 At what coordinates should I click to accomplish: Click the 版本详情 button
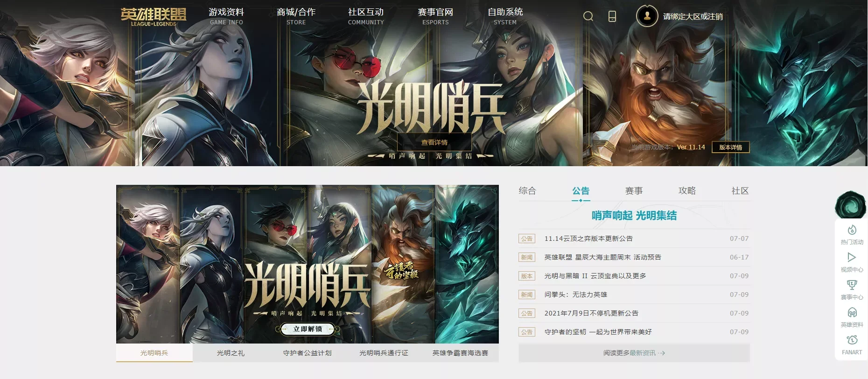click(730, 147)
